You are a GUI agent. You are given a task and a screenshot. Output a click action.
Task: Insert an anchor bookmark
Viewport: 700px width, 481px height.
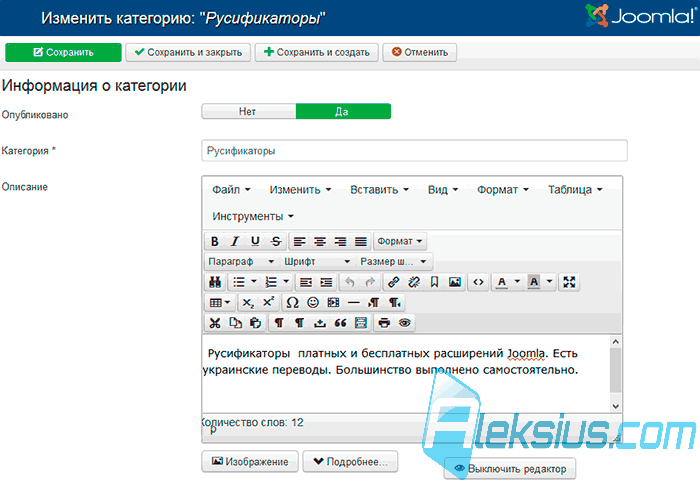pos(434,282)
